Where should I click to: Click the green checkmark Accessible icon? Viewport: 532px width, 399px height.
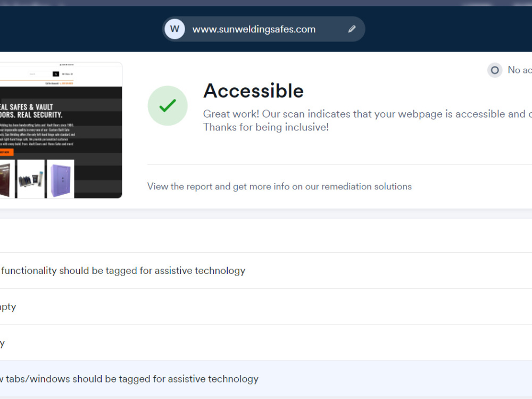[x=168, y=105]
